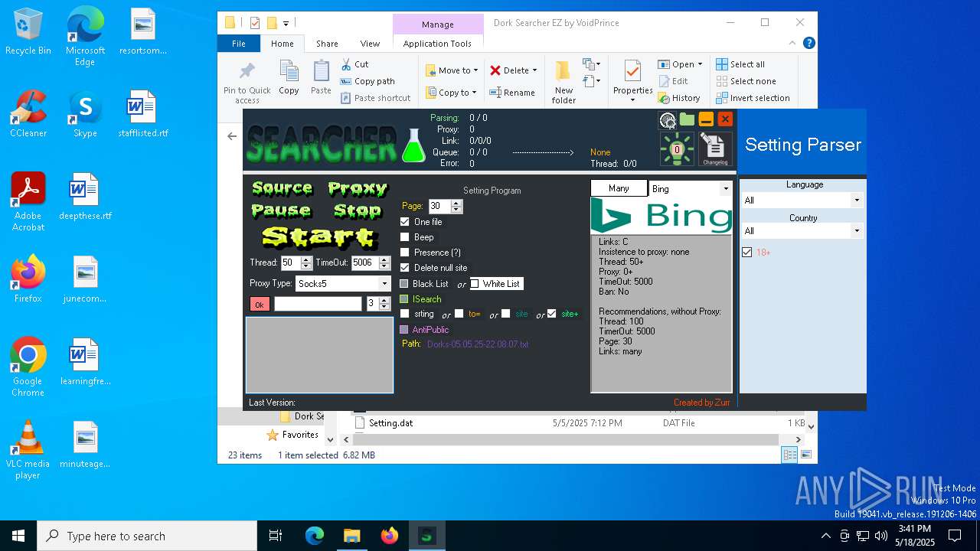The image size is (980, 551).
Task: Click Select all in Explorer ribbon
Action: tap(740, 64)
